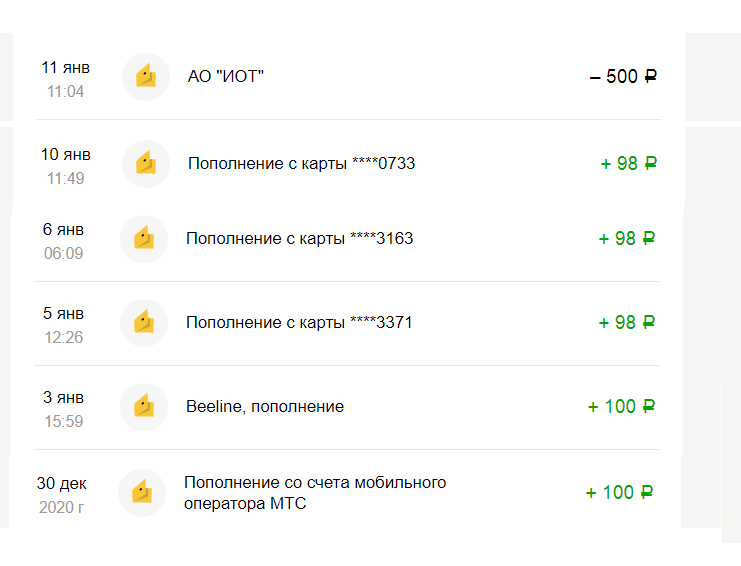Click wallet icon for card ****0733 top-up
Image resolution: width=741 pixels, height=566 pixels.
[146, 164]
